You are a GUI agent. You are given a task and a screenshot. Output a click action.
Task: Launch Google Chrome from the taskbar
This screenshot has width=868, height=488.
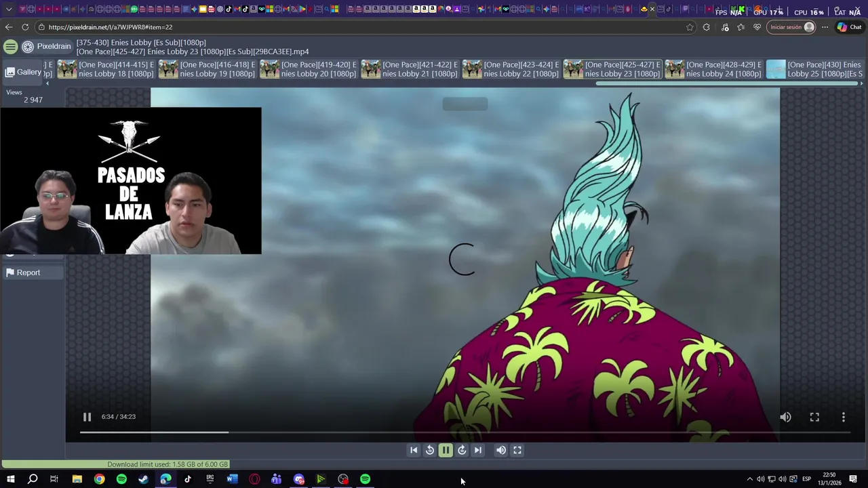point(99,479)
